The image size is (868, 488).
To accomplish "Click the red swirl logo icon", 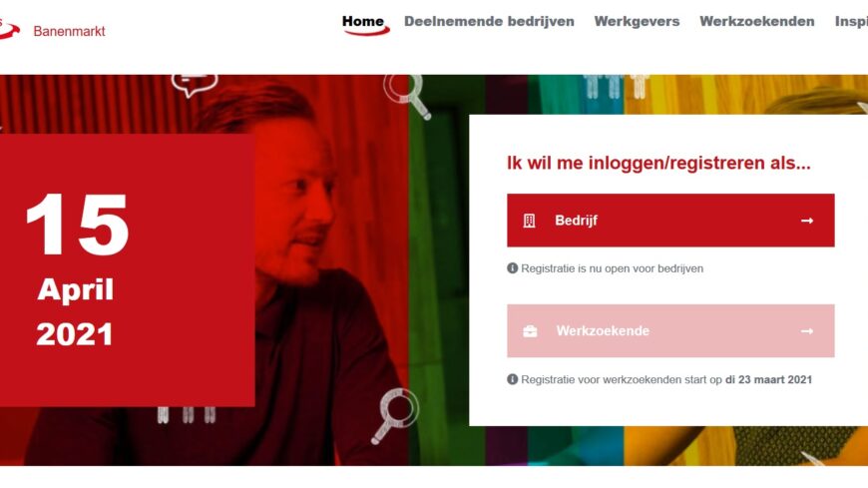I will (x=8, y=29).
